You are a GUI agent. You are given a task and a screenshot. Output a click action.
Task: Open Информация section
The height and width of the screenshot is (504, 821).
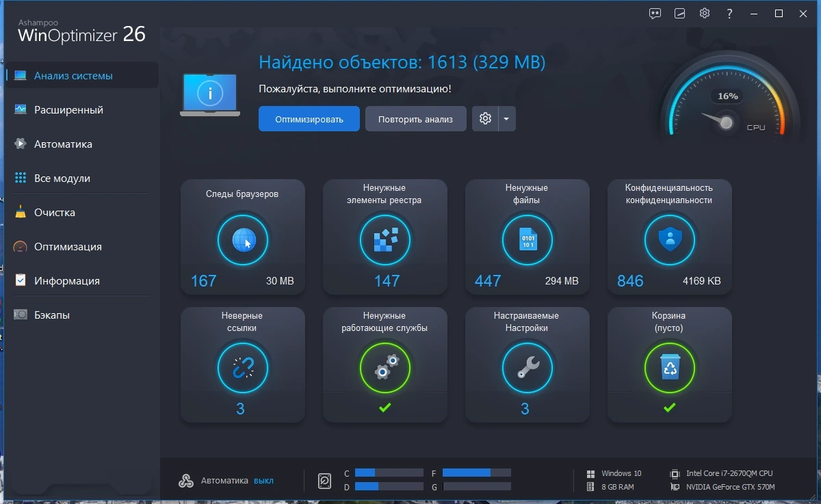[x=82, y=281]
